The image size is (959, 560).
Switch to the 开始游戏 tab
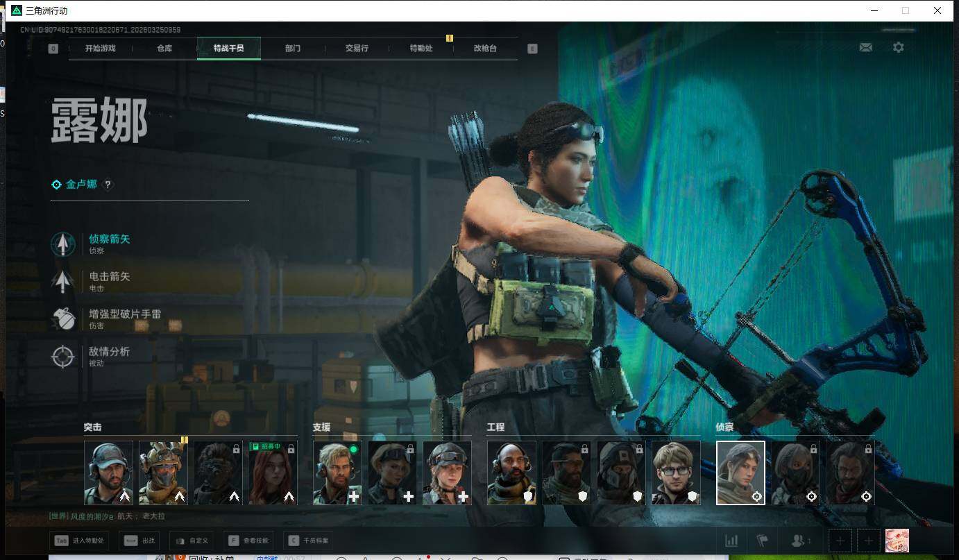pos(101,49)
